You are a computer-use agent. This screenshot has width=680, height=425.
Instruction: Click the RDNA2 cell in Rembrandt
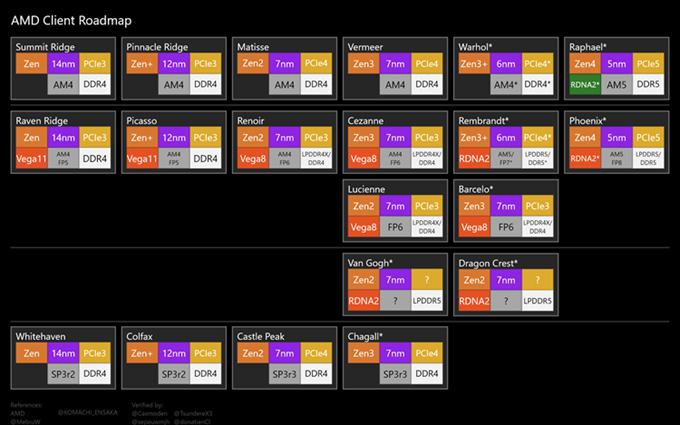point(474,158)
